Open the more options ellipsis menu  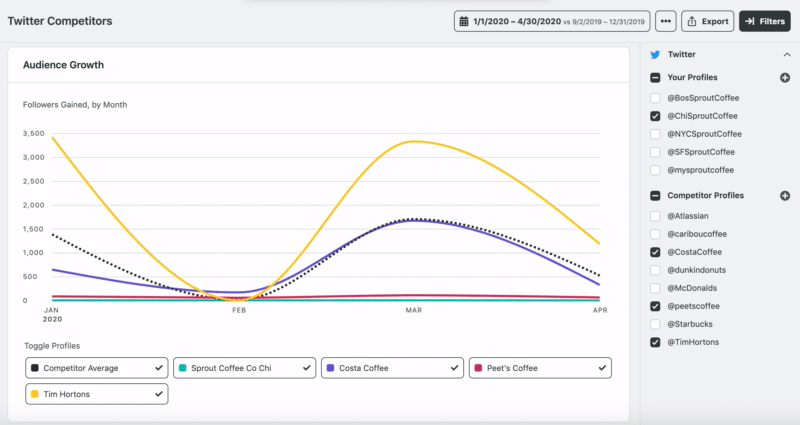coord(665,21)
